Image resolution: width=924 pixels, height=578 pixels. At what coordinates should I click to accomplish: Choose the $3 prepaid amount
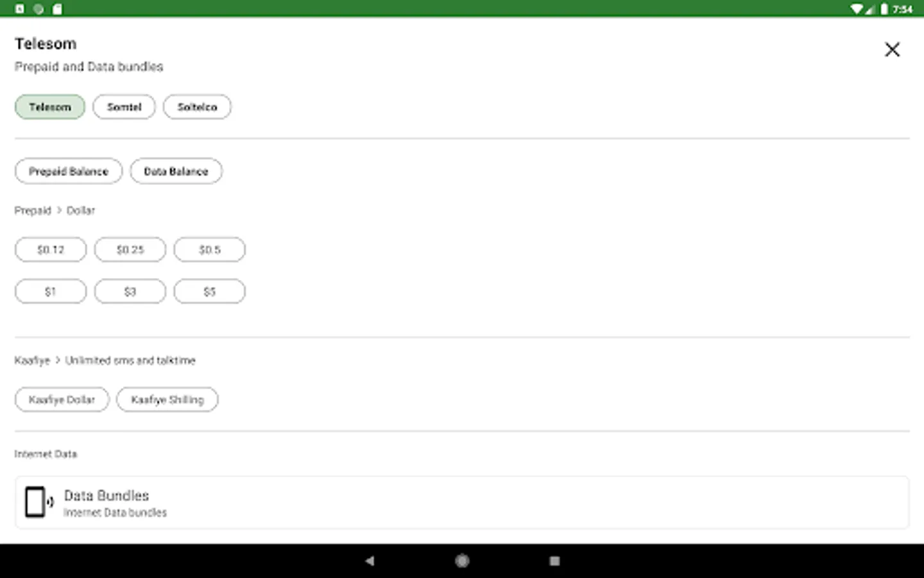click(130, 292)
